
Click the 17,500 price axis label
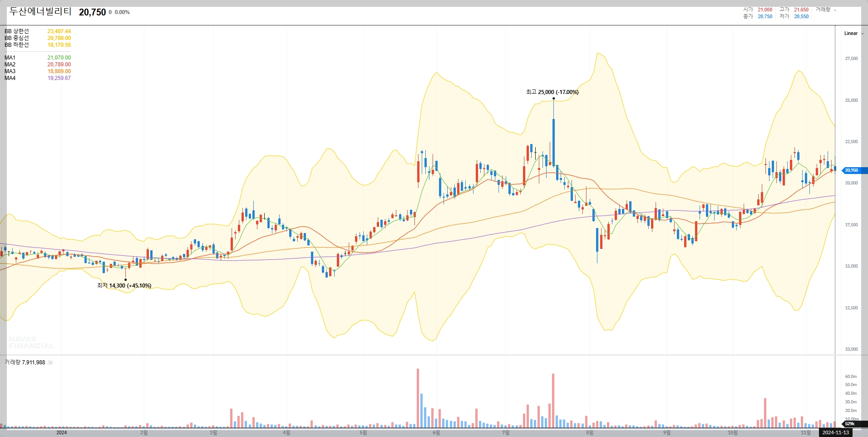(851, 225)
